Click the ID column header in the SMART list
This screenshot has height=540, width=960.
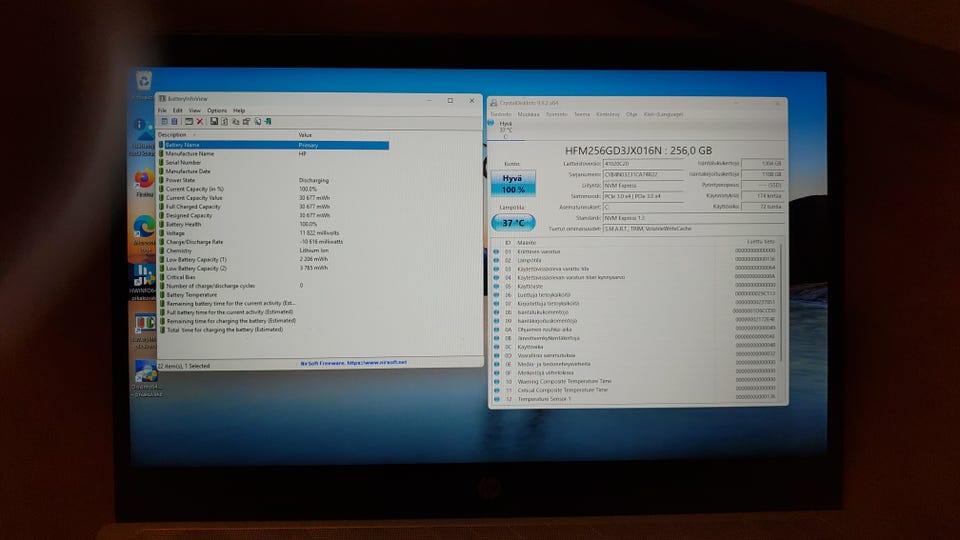508,242
